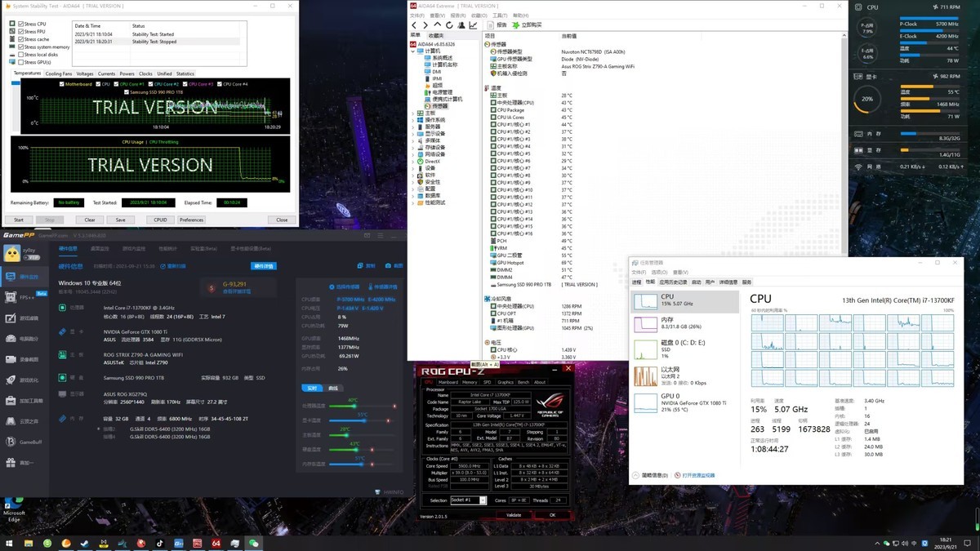
Task: Open AIDA64 graph chart toolbar icon
Action: [x=473, y=25]
